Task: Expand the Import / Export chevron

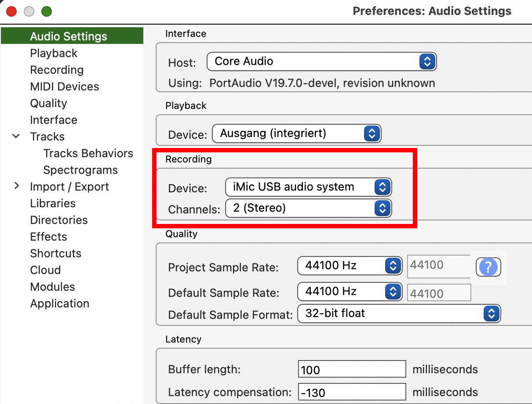Action: (x=16, y=186)
